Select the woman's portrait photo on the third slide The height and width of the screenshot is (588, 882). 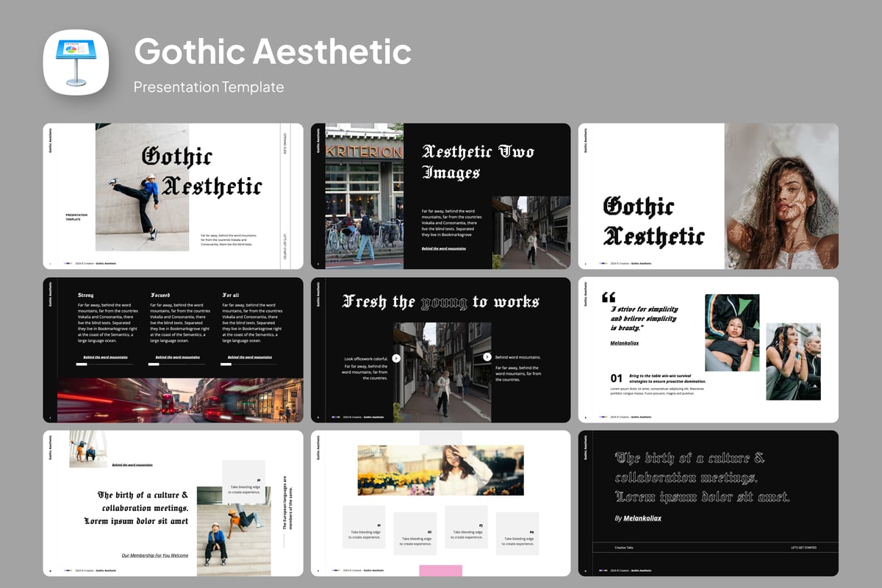pyautogui.click(x=781, y=196)
